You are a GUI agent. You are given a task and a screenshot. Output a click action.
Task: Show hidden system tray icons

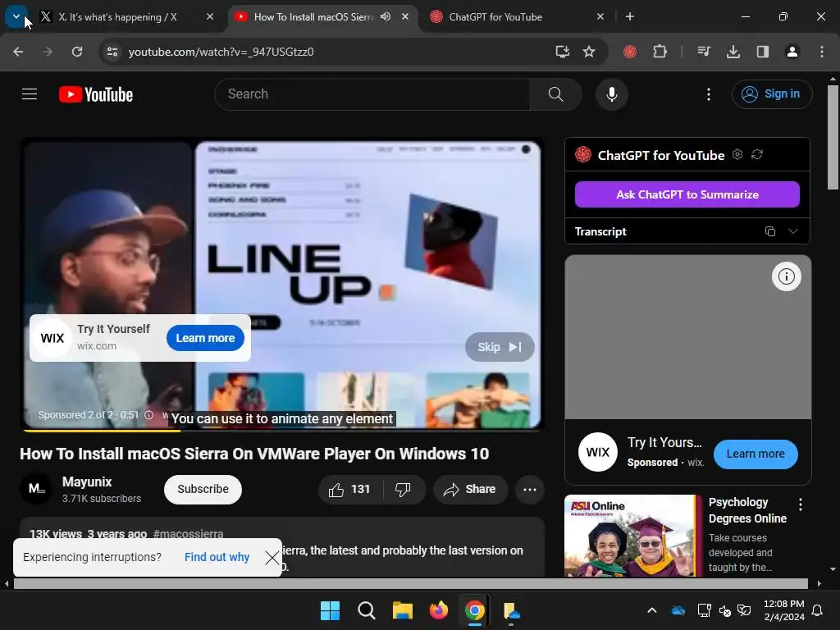pos(652,610)
